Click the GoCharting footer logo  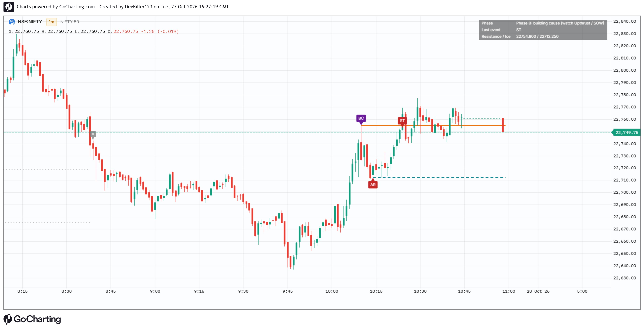pyautogui.click(x=32, y=319)
